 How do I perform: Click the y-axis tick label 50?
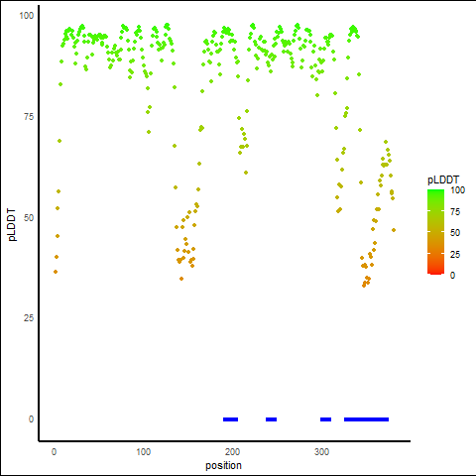pyautogui.click(x=29, y=218)
